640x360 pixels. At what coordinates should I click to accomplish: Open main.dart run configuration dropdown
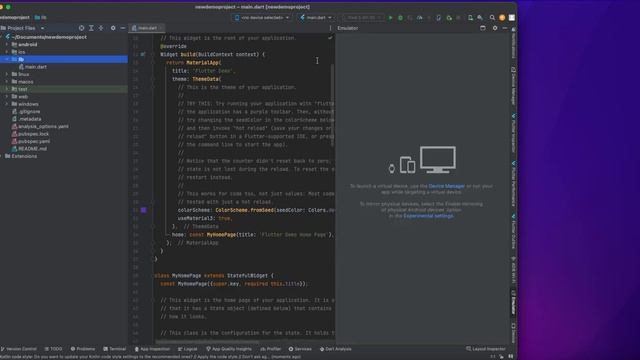[316, 18]
